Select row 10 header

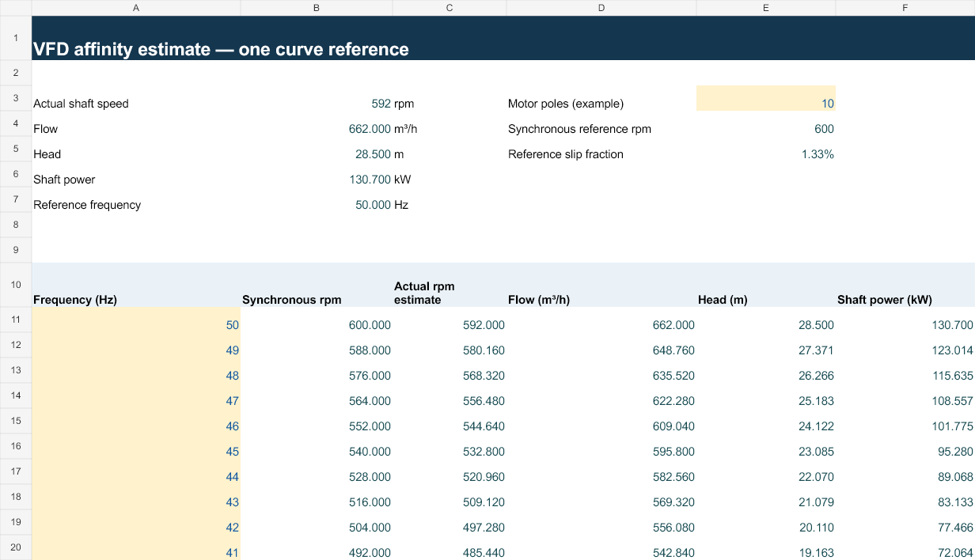[16, 285]
